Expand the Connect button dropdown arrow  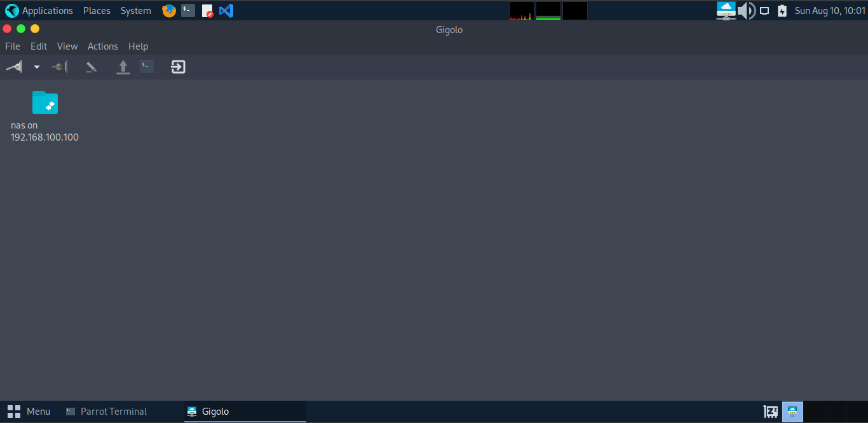pos(36,66)
